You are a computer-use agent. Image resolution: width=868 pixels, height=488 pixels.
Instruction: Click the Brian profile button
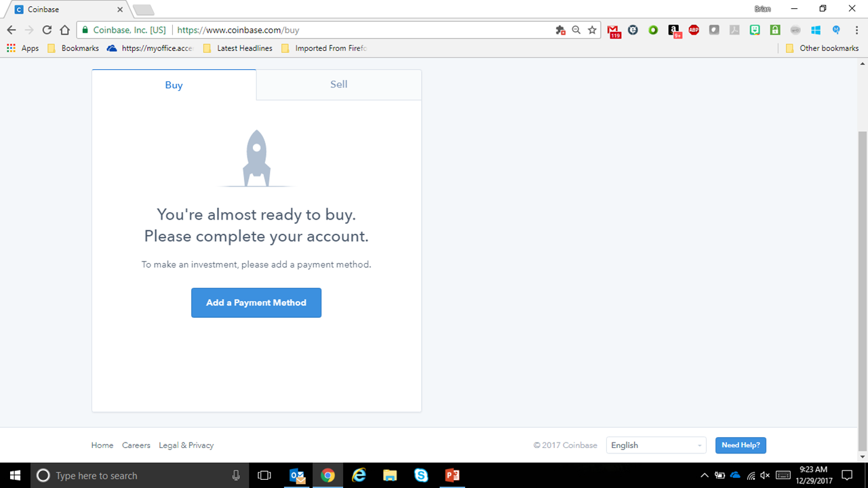pos(762,9)
